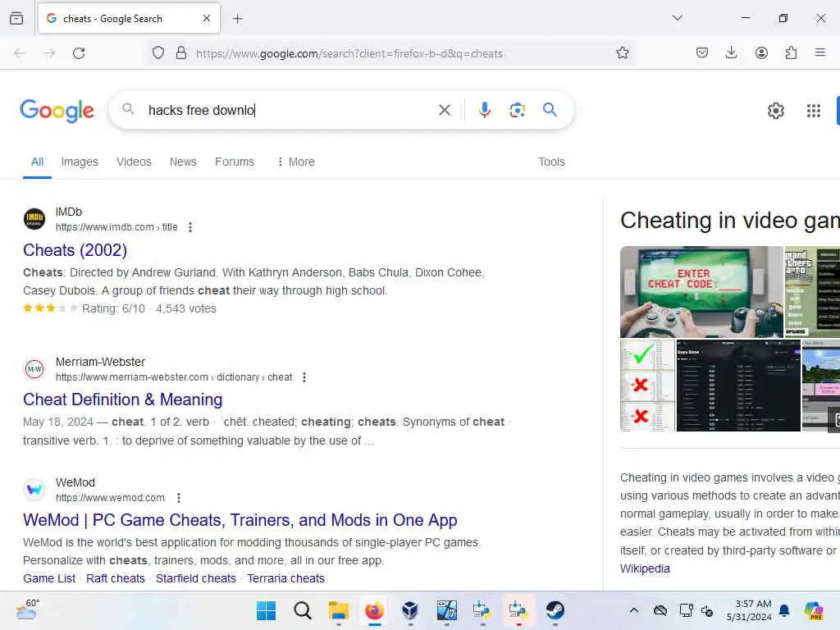Open the search Tools options
840x630 pixels.
pos(551,162)
